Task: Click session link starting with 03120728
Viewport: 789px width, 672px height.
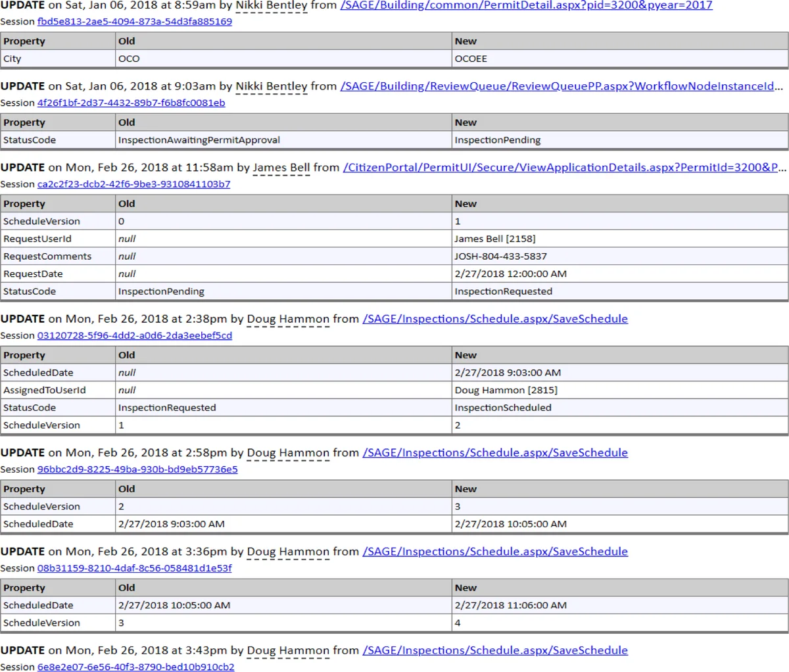Action: [134, 335]
